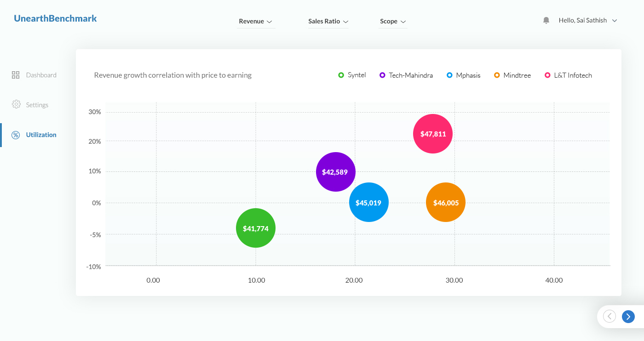
Task: Open the Revenue dropdown
Action: (256, 21)
